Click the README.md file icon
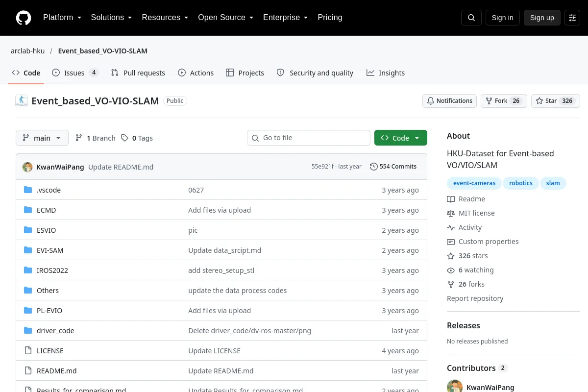 point(28,371)
